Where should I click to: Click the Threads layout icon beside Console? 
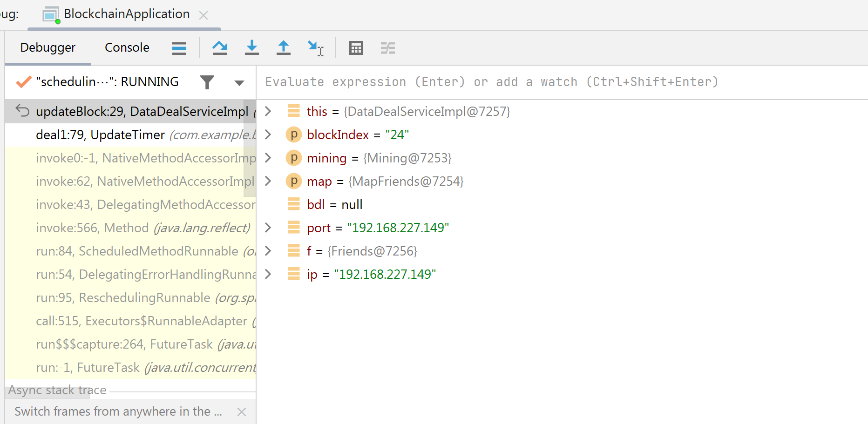point(179,48)
